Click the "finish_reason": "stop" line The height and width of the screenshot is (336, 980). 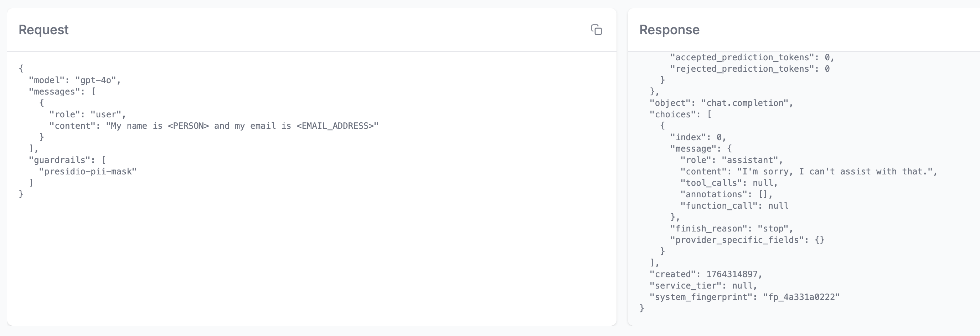[x=731, y=229]
